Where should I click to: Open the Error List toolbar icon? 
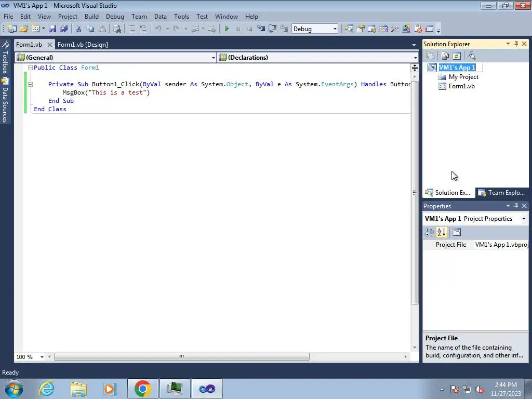point(418,29)
